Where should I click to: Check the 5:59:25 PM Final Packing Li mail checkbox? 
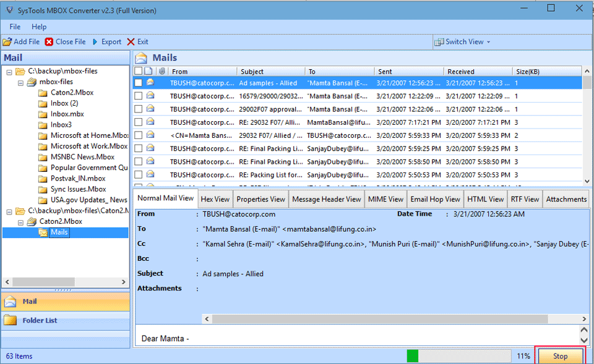(x=138, y=148)
